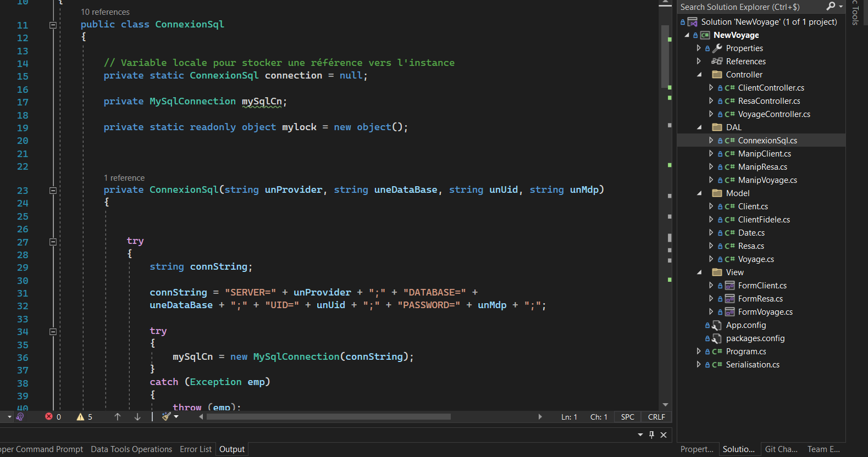Select VoyageController.cs in Solution Explorer
Image resolution: width=868 pixels, height=457 pixels.
click(x=773, y=114)
